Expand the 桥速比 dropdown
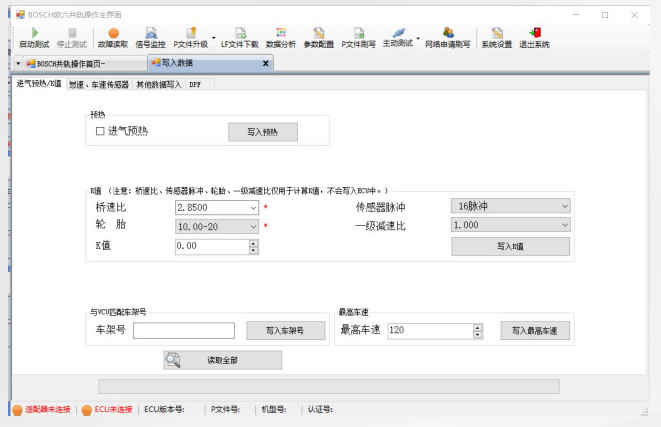Viewport: 661px width, 427px height. pos(252,208)
